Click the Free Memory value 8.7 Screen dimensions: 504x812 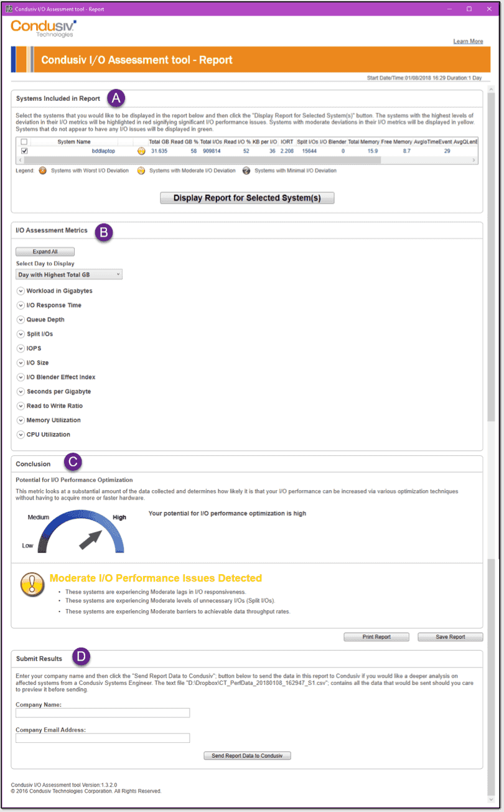pos(406,151)
